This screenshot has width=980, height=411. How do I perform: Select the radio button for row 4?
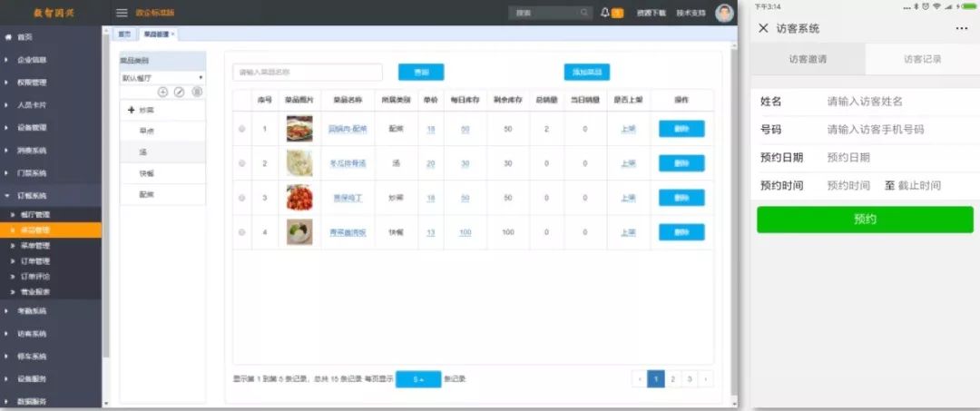241,232
